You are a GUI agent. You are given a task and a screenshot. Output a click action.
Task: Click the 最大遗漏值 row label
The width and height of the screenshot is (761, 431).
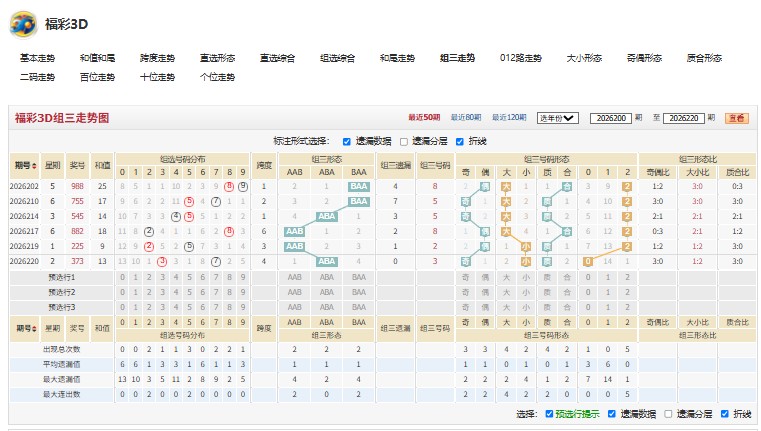(62, 380)
